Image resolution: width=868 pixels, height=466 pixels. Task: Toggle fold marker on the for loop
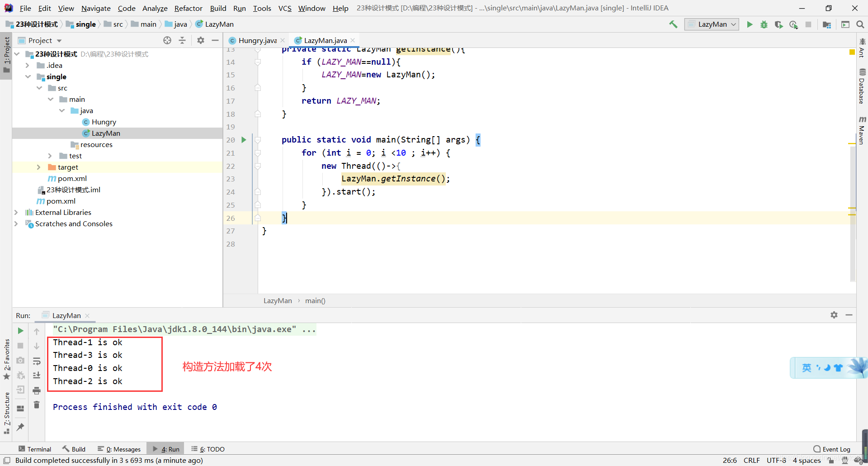tap(258, 153)
